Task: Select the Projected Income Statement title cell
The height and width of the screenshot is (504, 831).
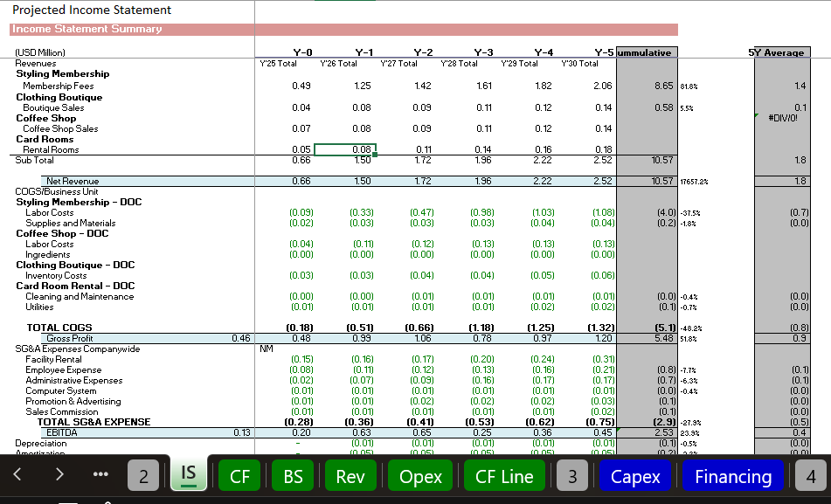Action: (x=92, y=10)
